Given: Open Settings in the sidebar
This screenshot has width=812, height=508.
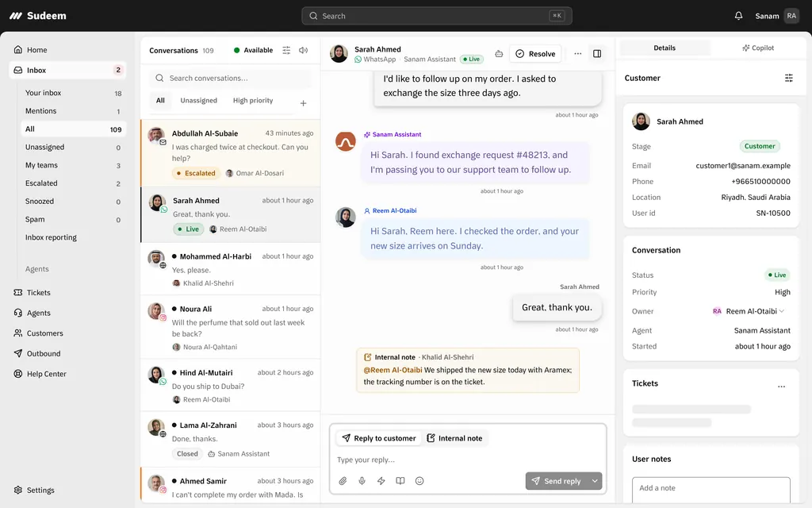Looking at the screenshot, I should pos(67,490).
